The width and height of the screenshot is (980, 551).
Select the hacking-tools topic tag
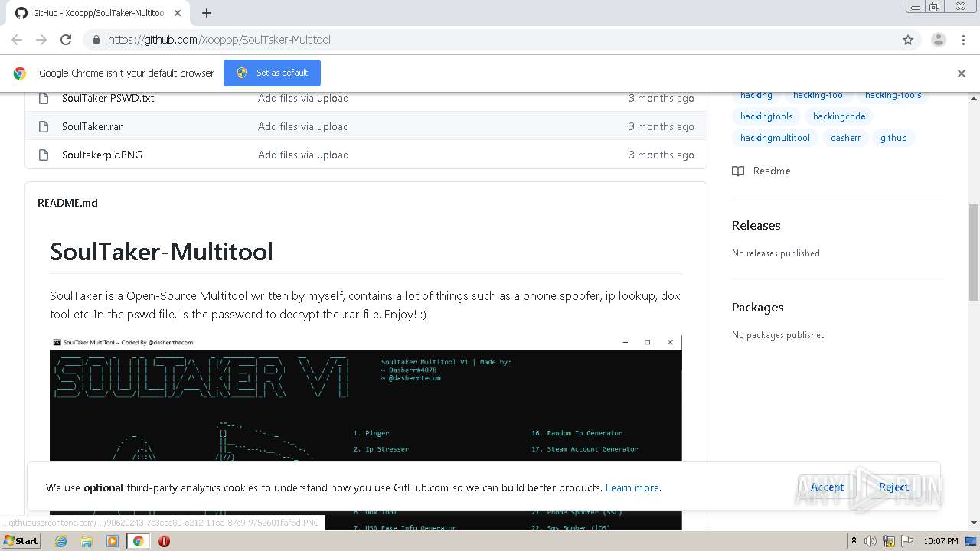[x=893, y=95]
